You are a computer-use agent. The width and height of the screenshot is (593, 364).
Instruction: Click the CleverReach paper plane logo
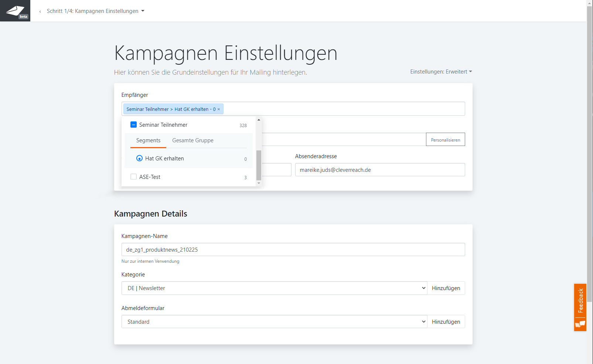[15, 11]
